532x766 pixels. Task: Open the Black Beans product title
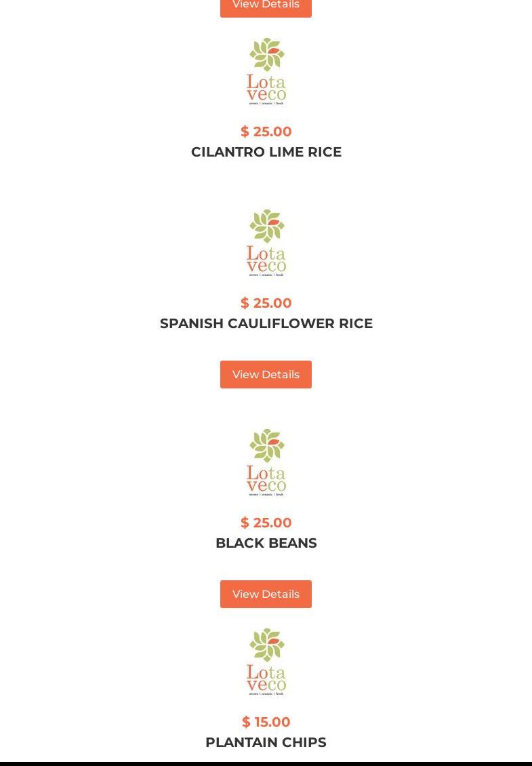(266, 543)
